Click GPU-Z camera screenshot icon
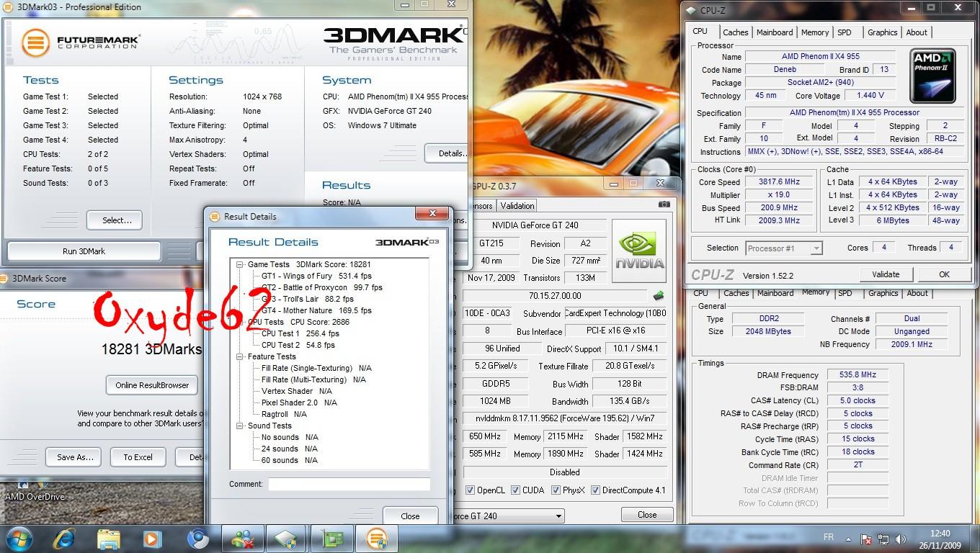 tap(664, 204)
